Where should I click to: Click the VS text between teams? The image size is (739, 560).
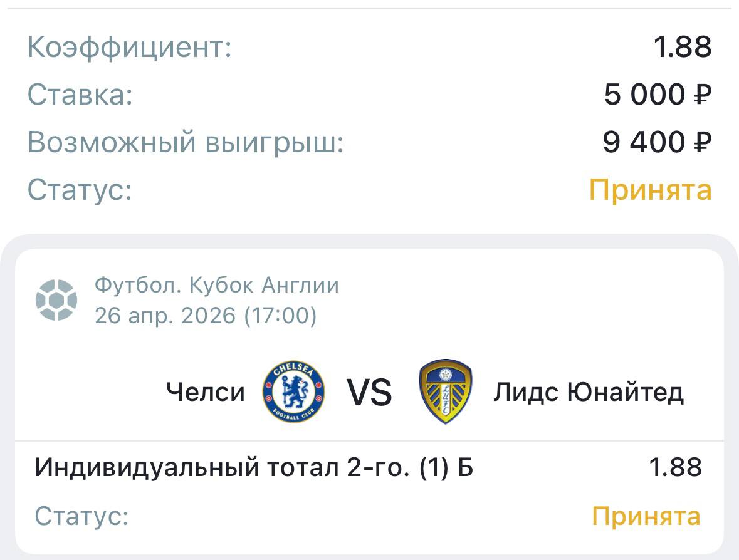tap(369, 393)
